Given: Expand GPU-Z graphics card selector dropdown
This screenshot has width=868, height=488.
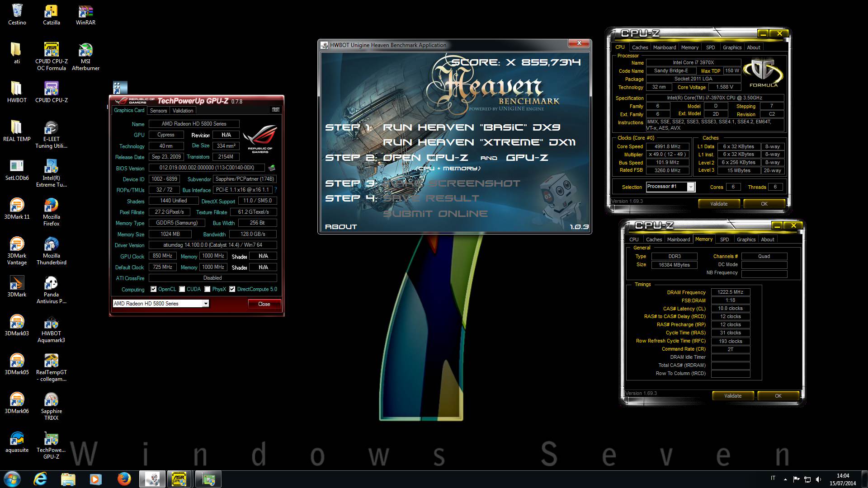Looking at the screenshot, I should pos(205,304).
